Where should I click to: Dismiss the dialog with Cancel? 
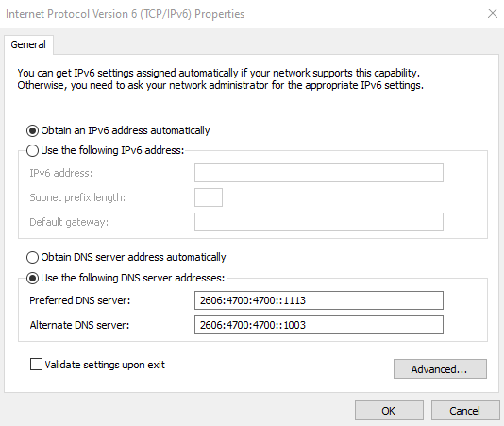click(465, 411)
